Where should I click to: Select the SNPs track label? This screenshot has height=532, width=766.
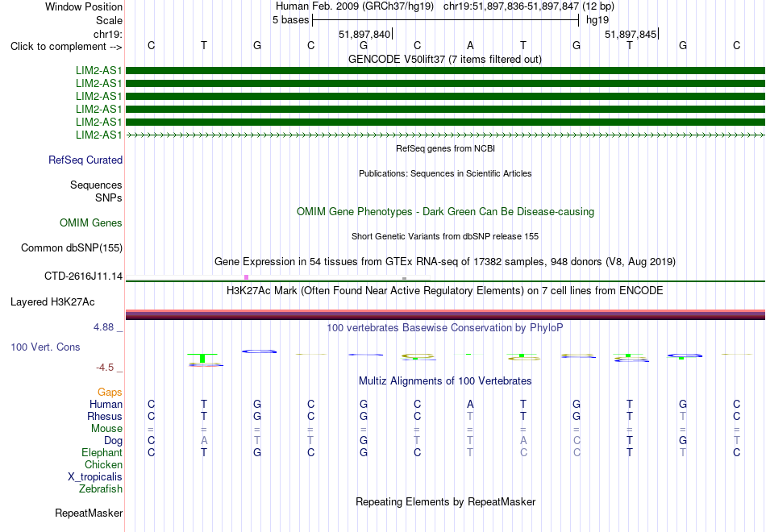pos(109,197)
